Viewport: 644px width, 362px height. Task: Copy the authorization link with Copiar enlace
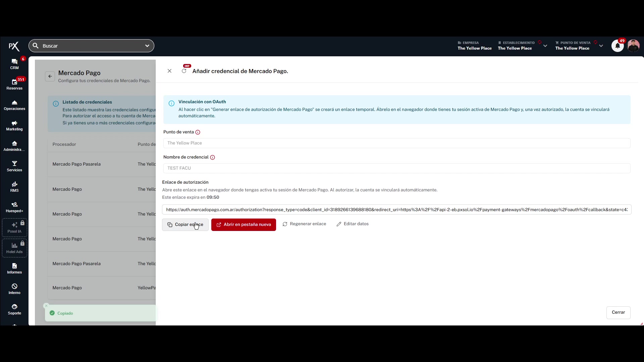coord(185,225)
